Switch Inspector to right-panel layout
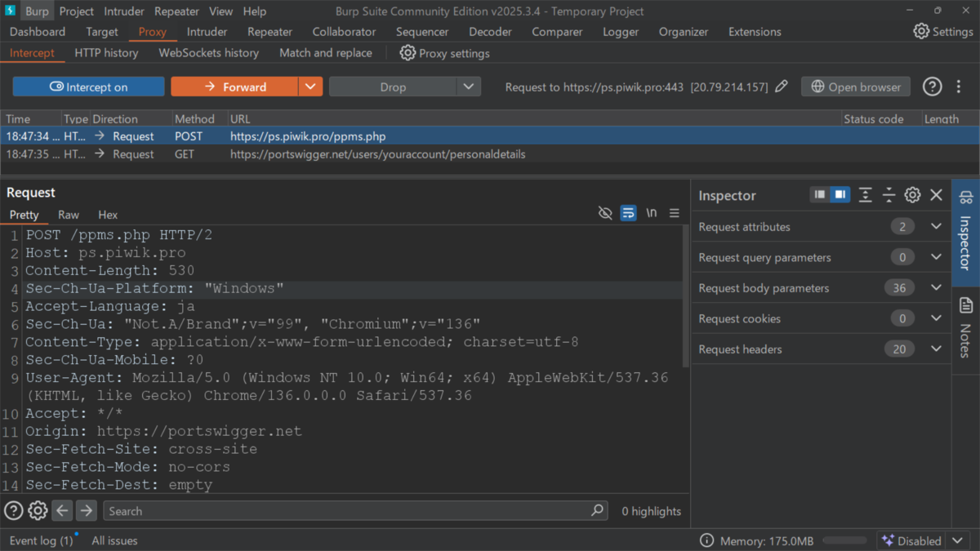 point(840,195)
